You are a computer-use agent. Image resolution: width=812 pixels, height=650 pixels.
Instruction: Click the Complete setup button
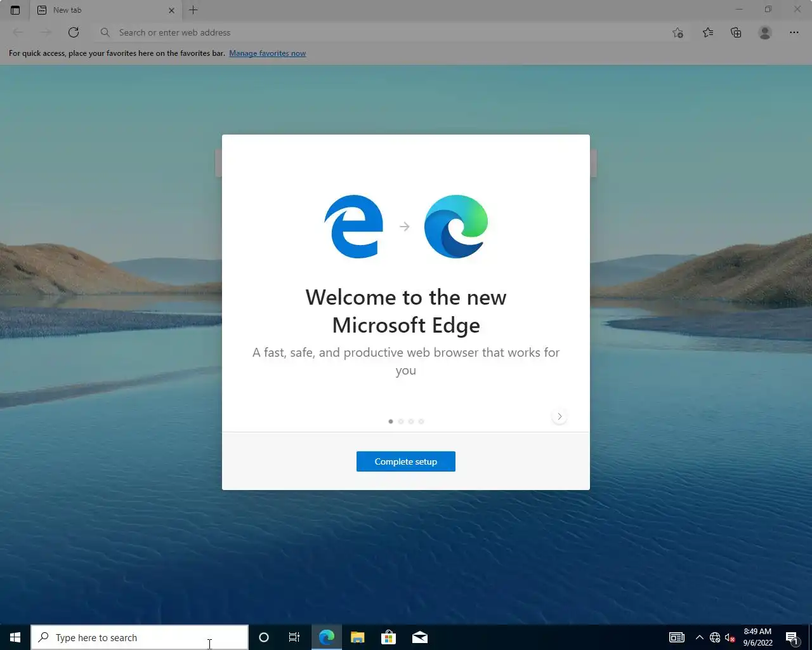[x=406, y=461]
